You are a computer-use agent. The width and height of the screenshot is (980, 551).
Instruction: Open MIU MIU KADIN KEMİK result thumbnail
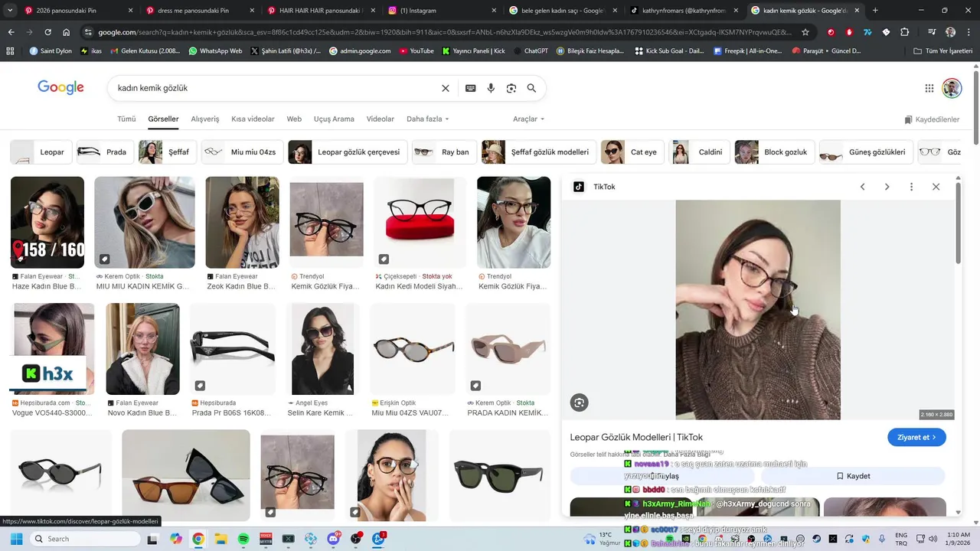145,223
